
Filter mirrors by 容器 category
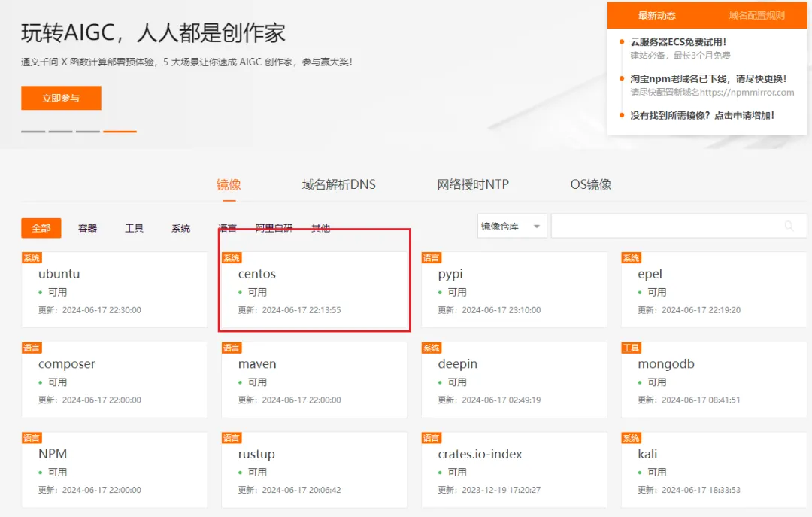click(87, 228)
